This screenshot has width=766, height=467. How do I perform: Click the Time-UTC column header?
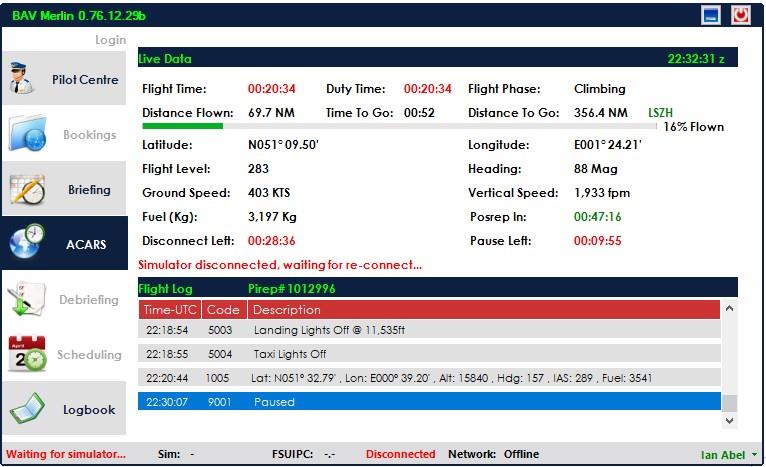pyautogui.click(x=170, y=310)
